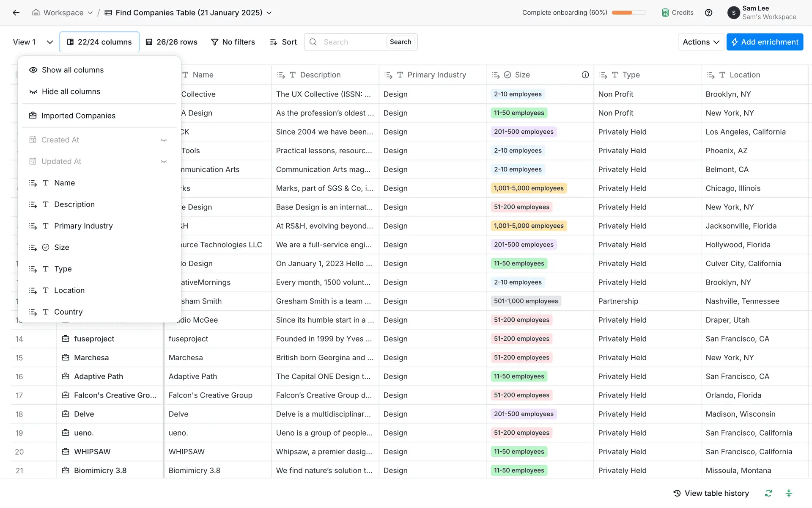Click the onboarding progress bar

[x=628, y=13]
